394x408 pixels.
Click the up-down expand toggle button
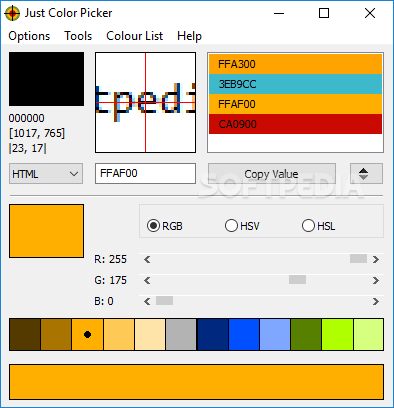click(x=366, y=174)
